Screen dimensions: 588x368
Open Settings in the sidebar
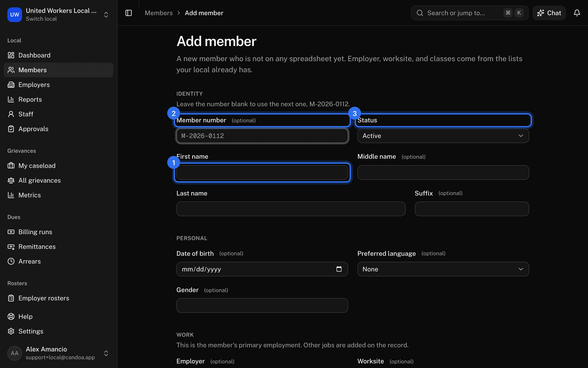click(59, 331)
